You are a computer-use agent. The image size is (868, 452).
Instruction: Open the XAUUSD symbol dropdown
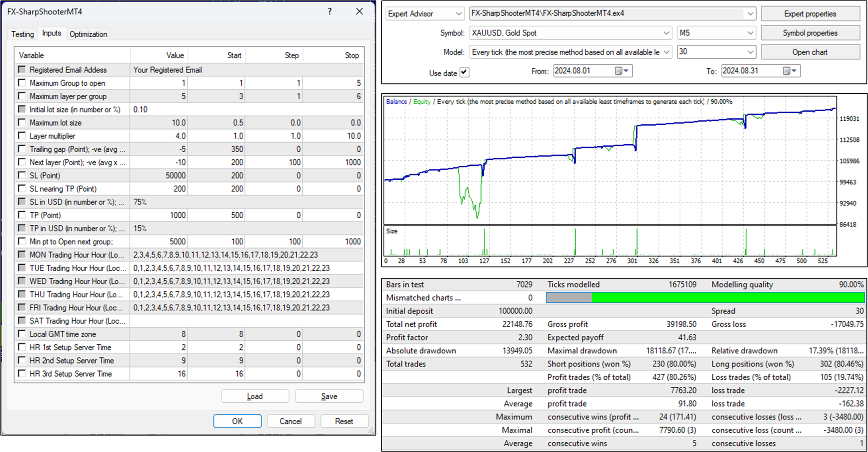(x=666, y=33)
